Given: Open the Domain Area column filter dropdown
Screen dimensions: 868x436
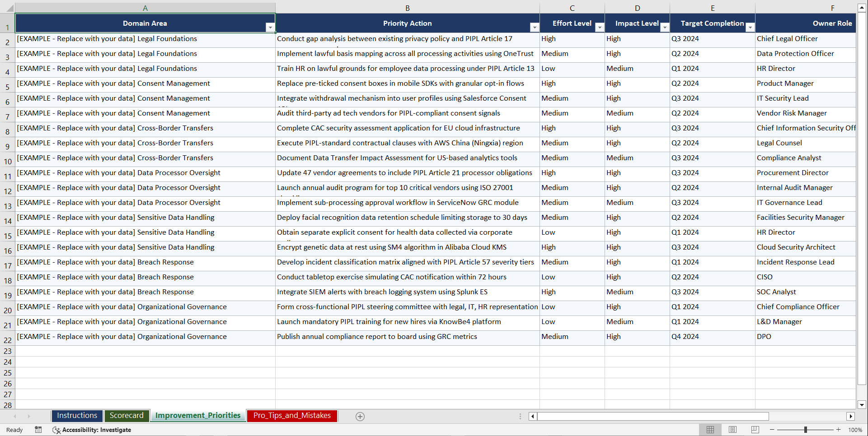Looking at the screenshot, I should (x=270, y=28).
